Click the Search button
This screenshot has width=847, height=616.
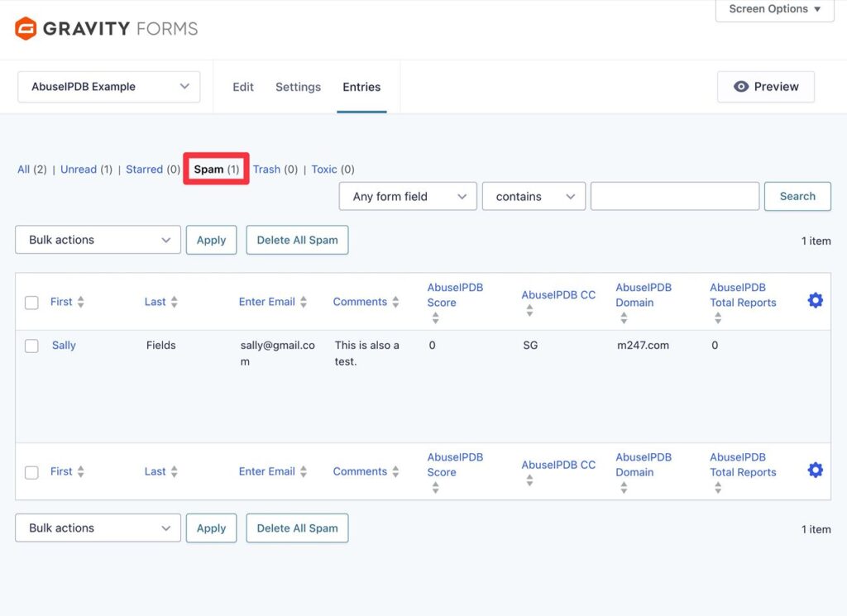[x=797, y=197]
